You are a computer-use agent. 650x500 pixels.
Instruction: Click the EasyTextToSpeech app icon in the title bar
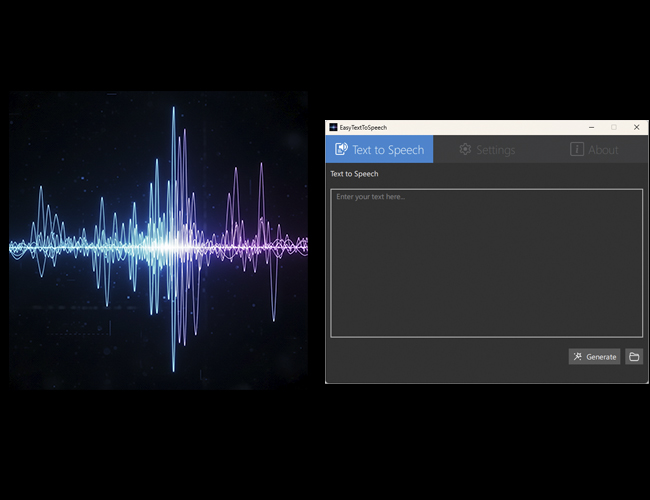[x=333, y=127]
